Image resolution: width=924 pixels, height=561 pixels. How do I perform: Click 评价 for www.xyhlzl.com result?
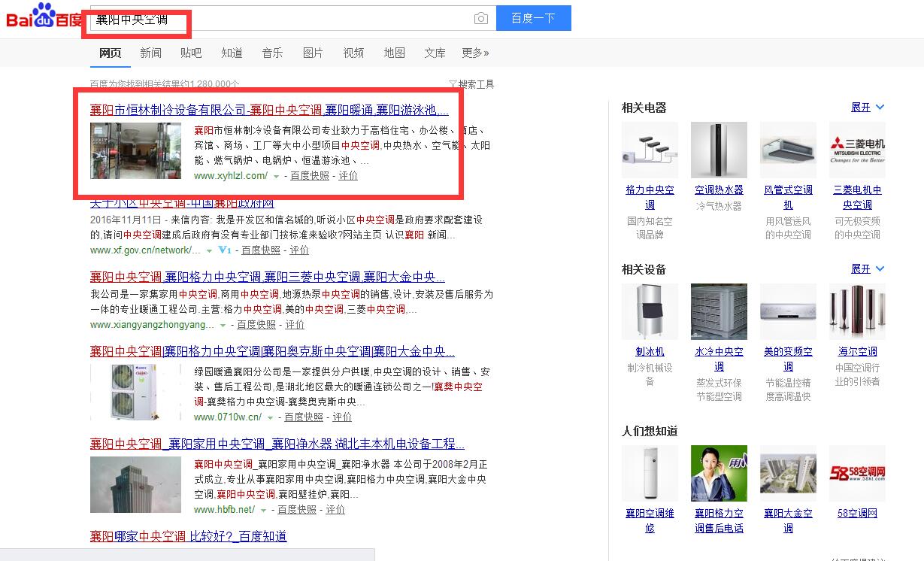348,176
